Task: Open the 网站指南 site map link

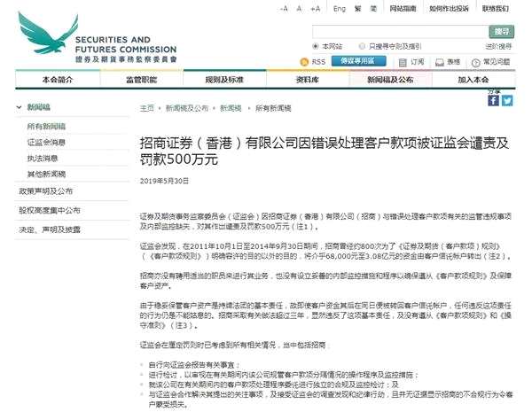Action: click(403, 9)
